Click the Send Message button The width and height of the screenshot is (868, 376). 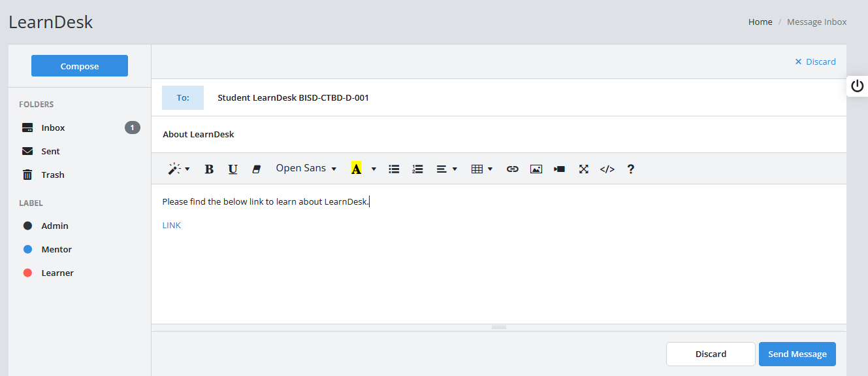click(797, 354)
